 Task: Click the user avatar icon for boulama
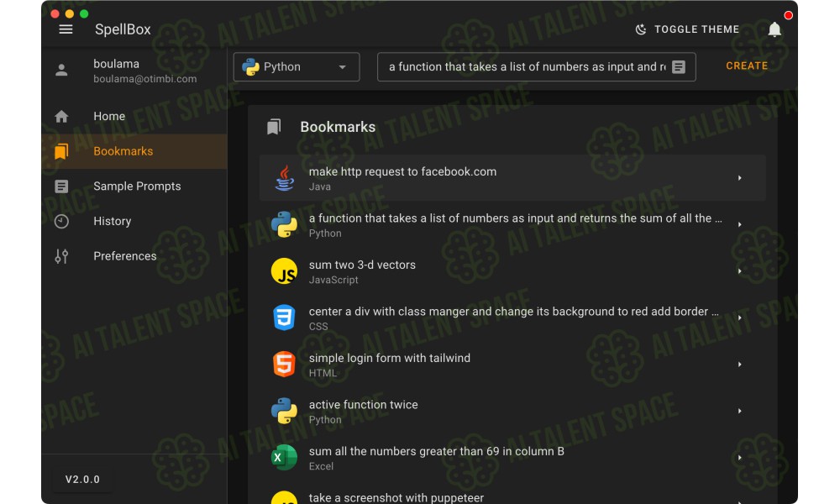[x=61, y=71]
